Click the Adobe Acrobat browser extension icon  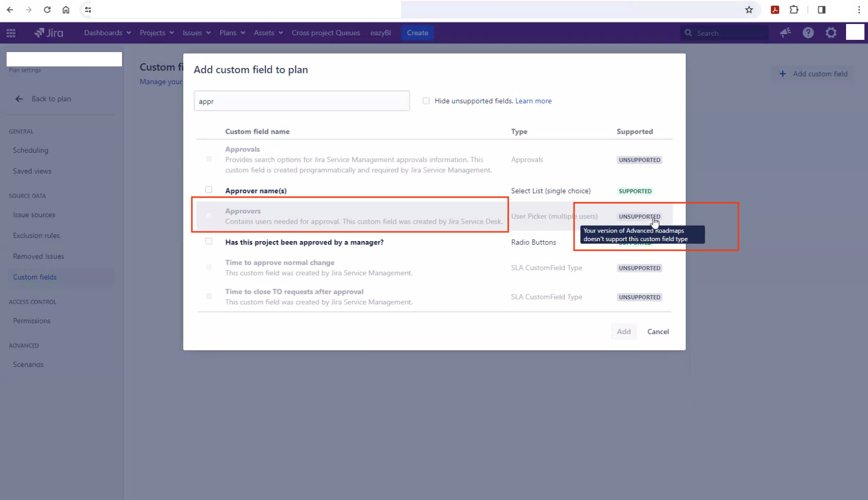[x=775, y=10]
